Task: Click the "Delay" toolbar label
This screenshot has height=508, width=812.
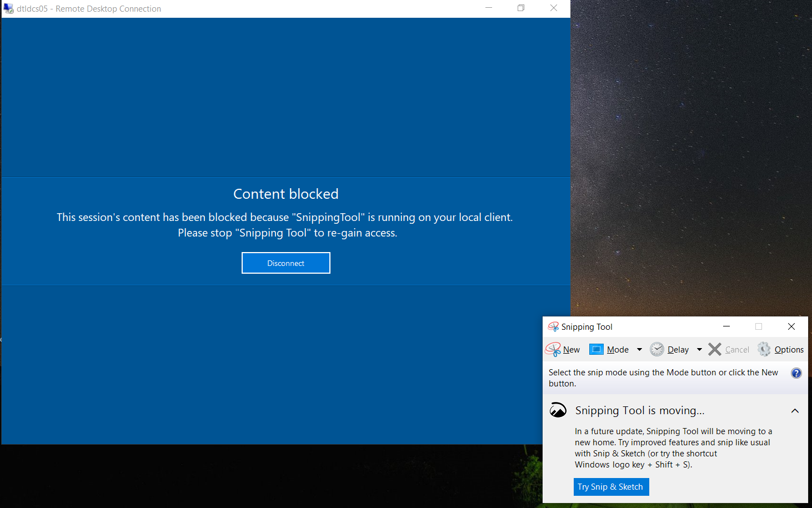Action: pos(678,349)
